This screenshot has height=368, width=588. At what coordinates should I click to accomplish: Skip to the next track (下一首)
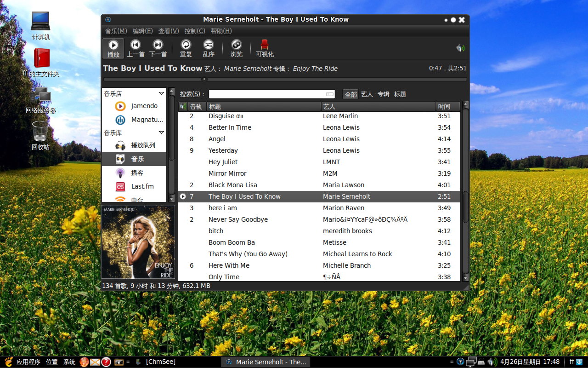pos(158,49)
